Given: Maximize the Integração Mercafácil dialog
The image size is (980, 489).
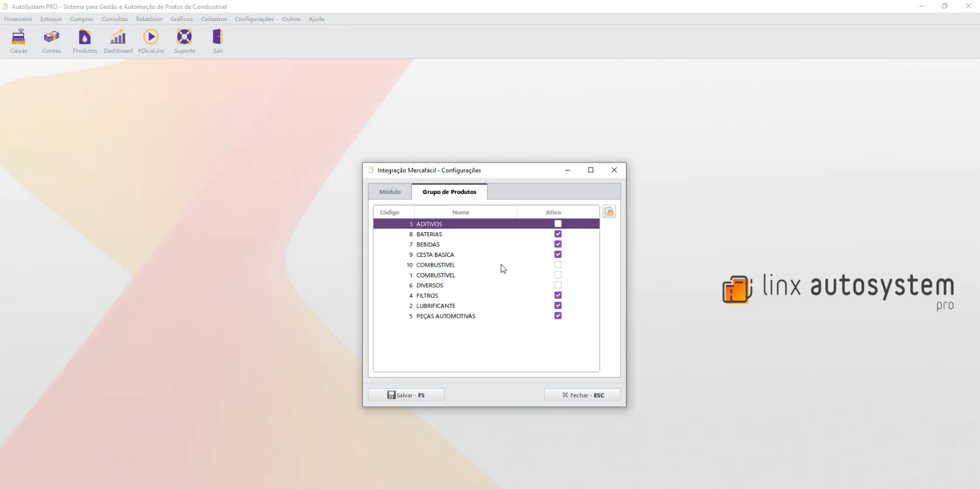Looking at the screenshot, I should click(591, 170).
